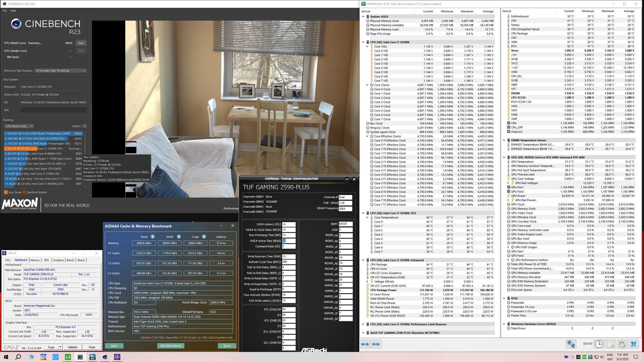Click the Refresh Cycle Time (tRFC) field

289,262
